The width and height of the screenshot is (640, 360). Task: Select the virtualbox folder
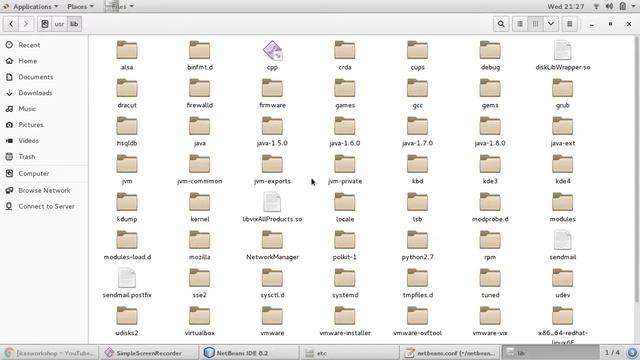click(200, 321)
